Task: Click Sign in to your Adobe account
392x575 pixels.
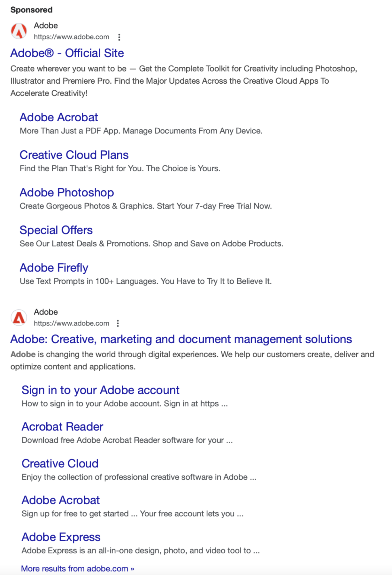Action: [x=100, y=390]
